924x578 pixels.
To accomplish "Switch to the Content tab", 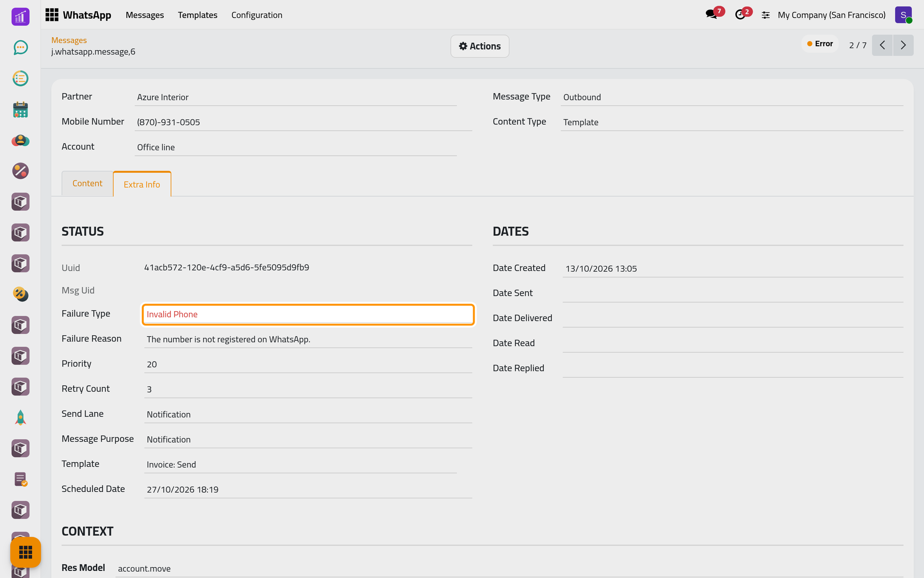I will [88, 184].
